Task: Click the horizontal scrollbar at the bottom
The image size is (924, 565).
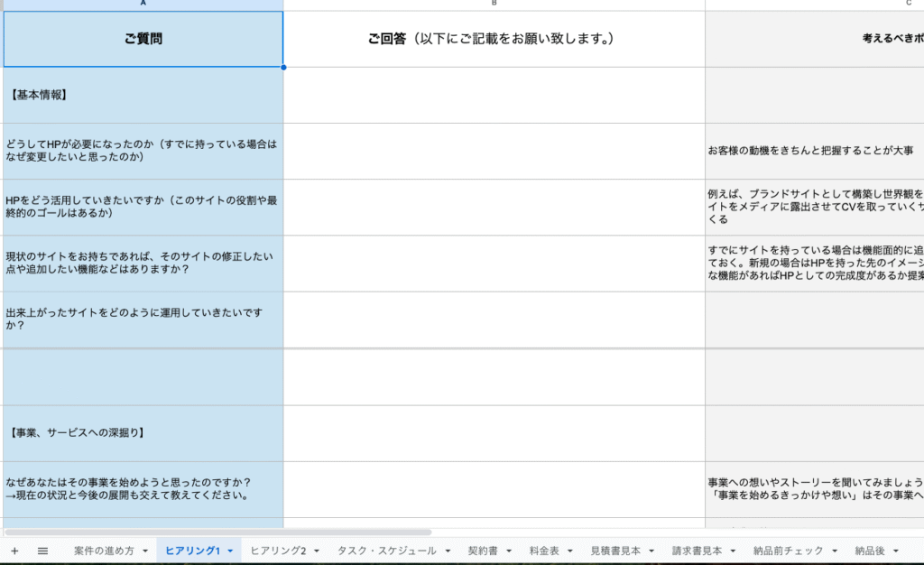Action: (x=217, y=533)
